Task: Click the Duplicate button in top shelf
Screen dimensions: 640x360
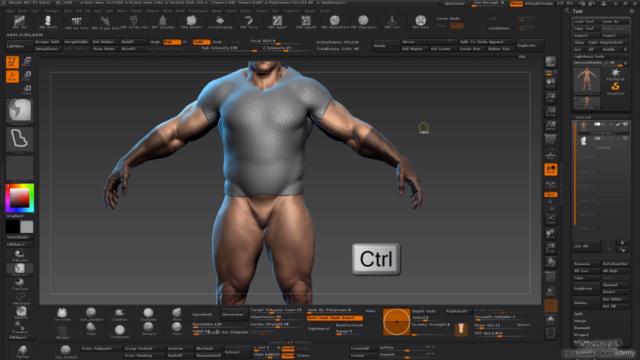Action: [530, 45]
